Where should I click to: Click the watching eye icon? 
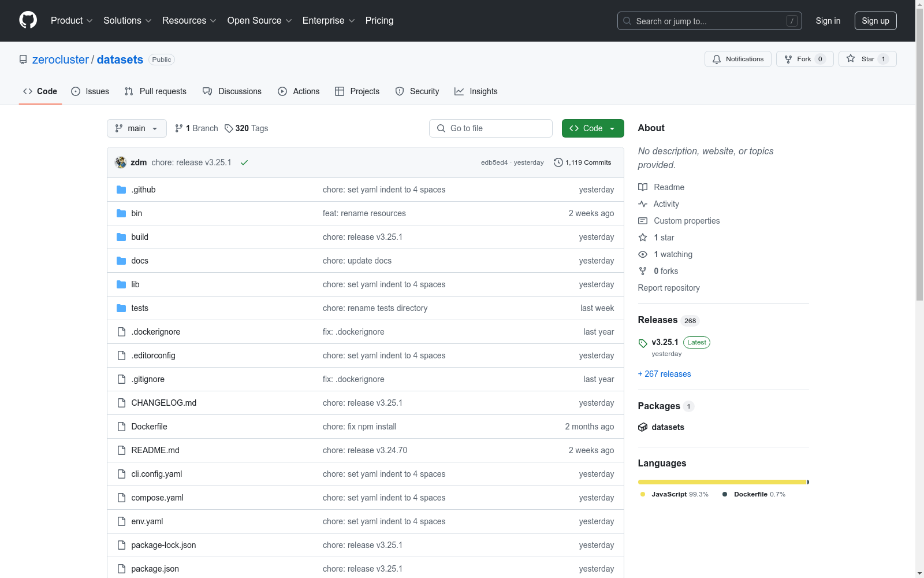643,254
